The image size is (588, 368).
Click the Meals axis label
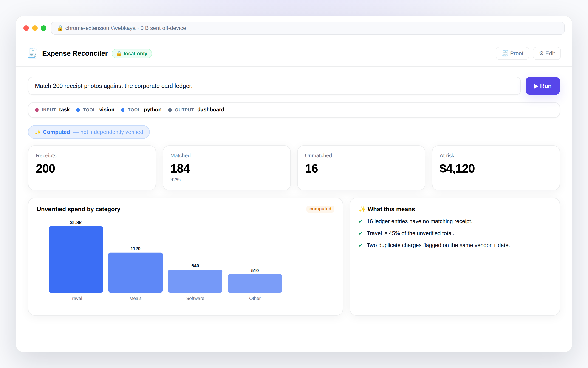pos(136,298)
